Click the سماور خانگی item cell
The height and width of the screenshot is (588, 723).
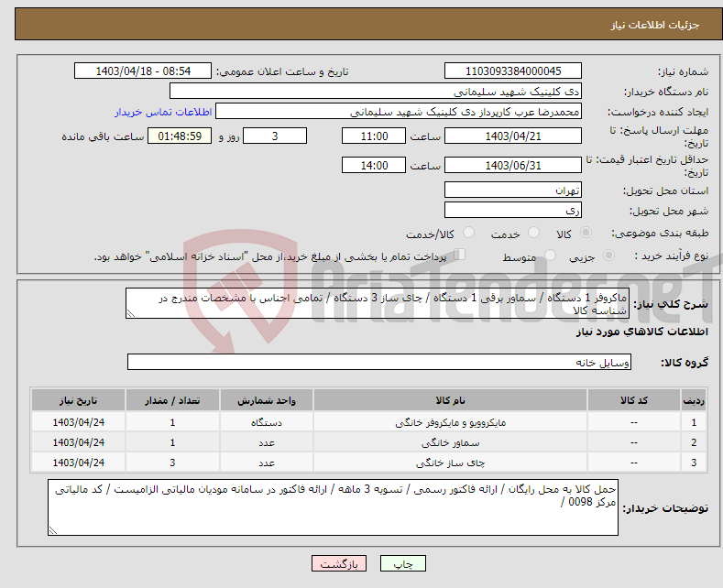pyautogui.click(x=450, y=442)
